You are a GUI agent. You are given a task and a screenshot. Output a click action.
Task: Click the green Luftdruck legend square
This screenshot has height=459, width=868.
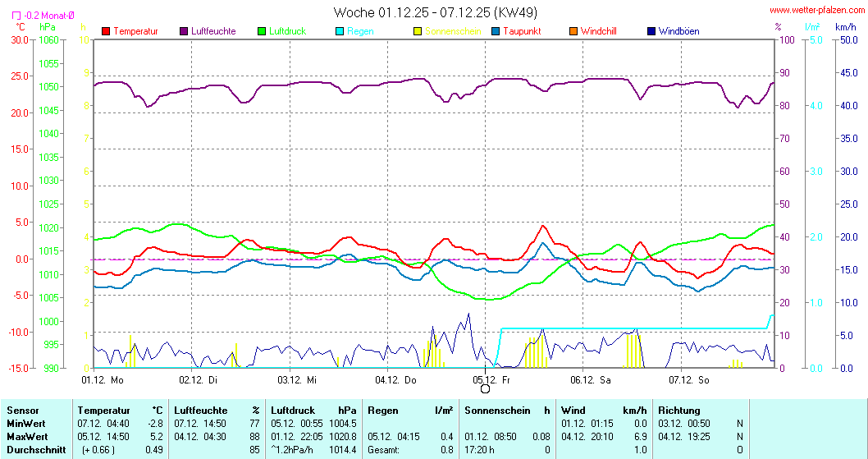pyautogui.click(x=262, y=31)
